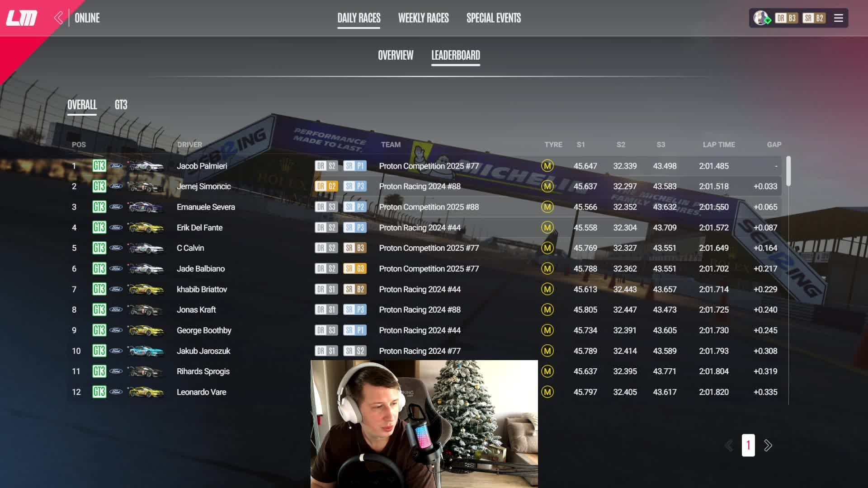Viewport: 868px width, 488px height.
Task: Go to previous leaderboard page arrow
Action: click(x=729, y=446)
